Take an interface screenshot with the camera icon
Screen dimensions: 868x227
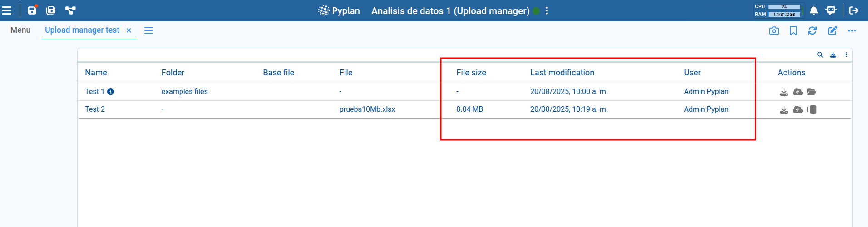[x=774, y=30]
